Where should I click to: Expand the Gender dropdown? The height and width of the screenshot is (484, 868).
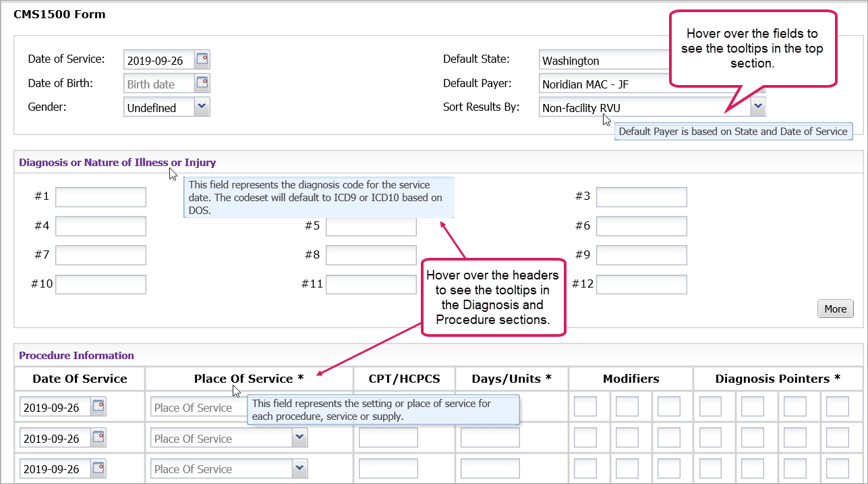point(202,107)
